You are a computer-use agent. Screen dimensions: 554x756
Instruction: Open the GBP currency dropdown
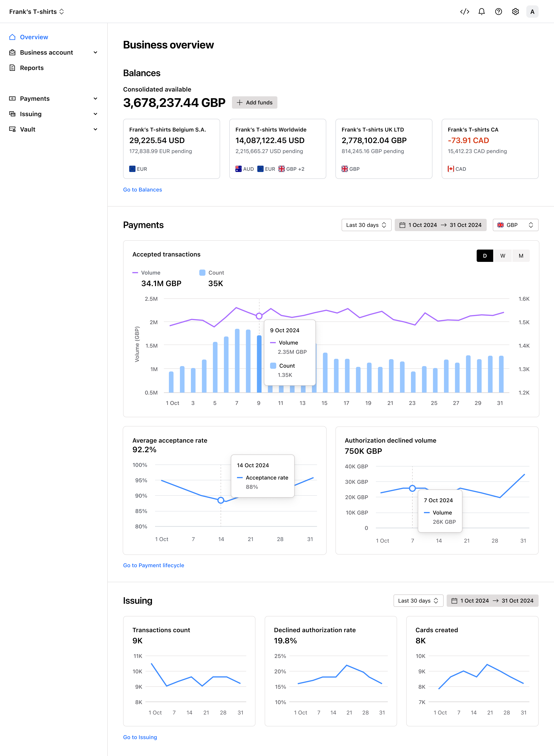[516, 225]
